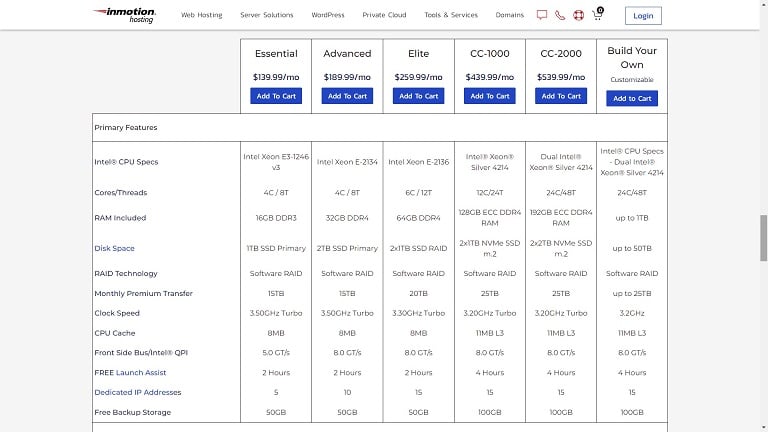Screen dimensions: 768x432
Task: Select the Essential plan heading
Action: [276, 54]
